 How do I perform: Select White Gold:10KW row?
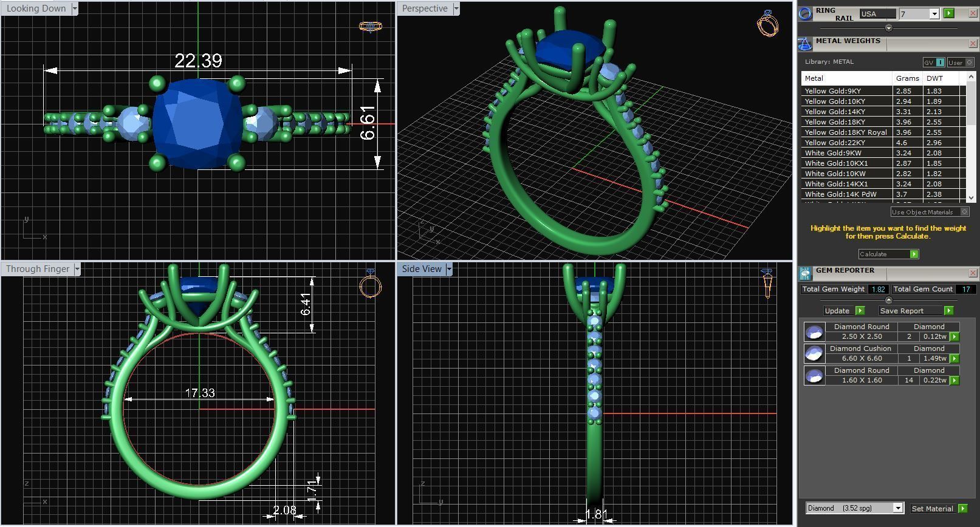(883, 174)
